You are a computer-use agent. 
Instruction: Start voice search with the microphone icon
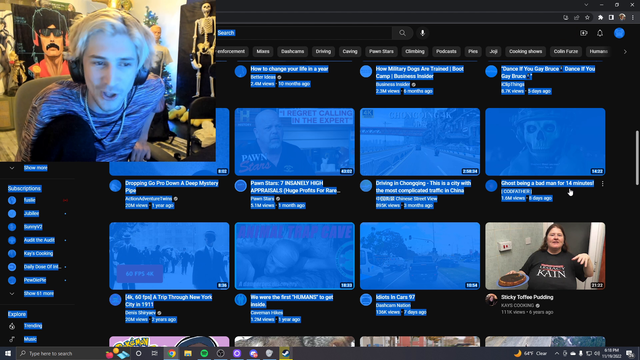[x=422, y=33]
